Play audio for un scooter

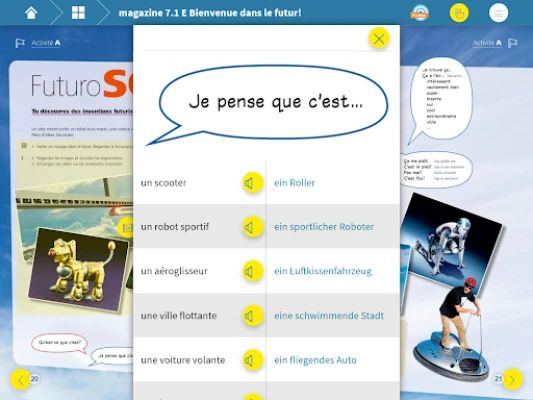click(x=253, y=183)
